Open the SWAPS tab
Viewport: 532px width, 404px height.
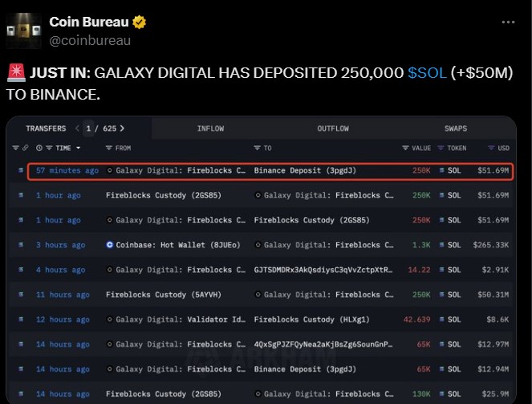[455, 129]
